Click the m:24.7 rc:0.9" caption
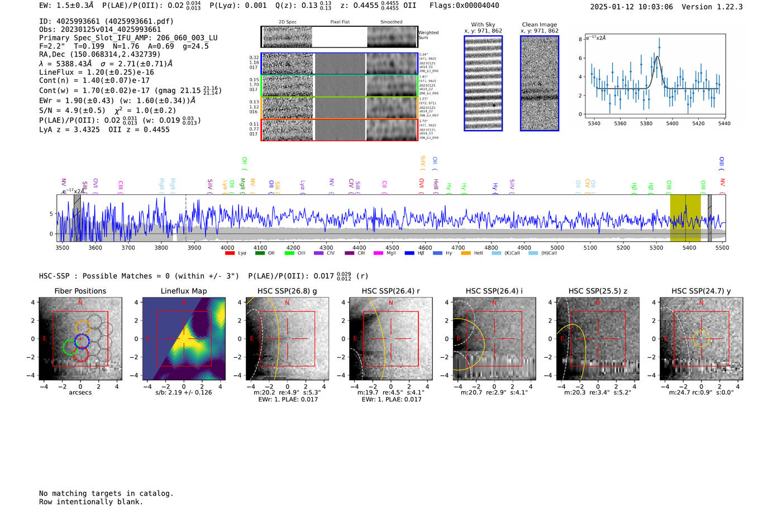782x532 pixels. click(701, 392)
